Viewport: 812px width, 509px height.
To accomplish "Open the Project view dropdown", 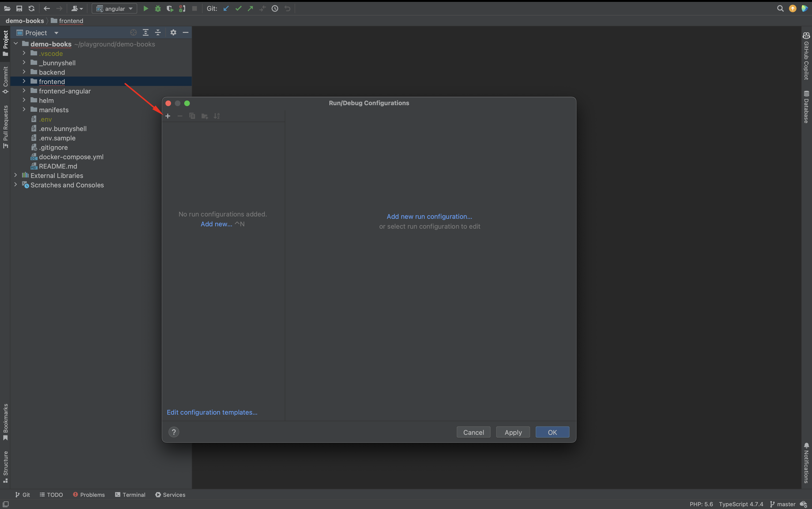I will 56,33.
